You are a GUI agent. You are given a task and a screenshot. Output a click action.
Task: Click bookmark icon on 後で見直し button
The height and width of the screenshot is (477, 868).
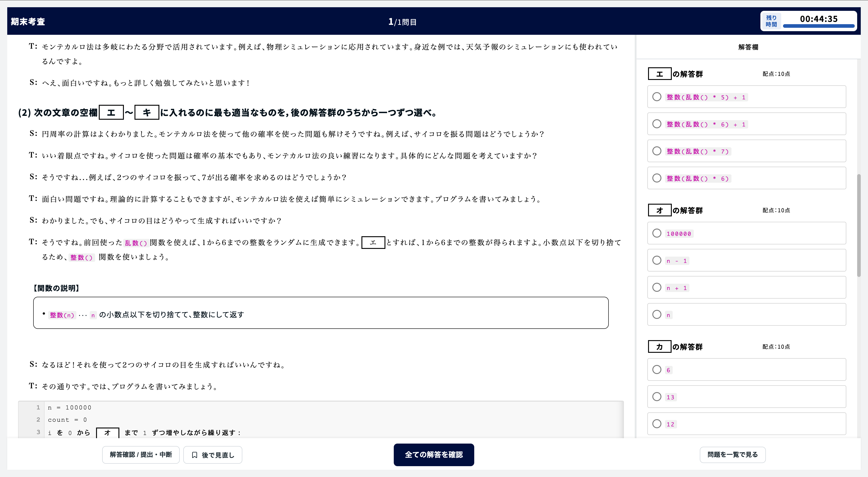(194, 455)
